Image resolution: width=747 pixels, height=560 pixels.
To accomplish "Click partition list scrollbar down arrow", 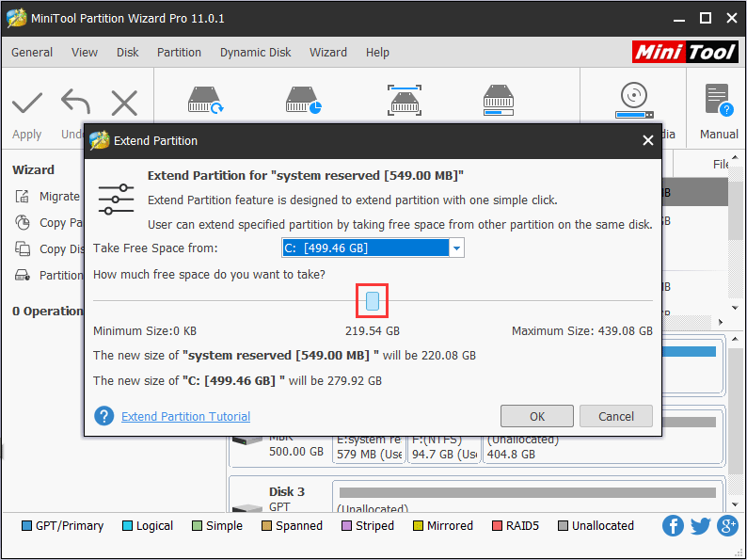I will [x=735, y=308].
